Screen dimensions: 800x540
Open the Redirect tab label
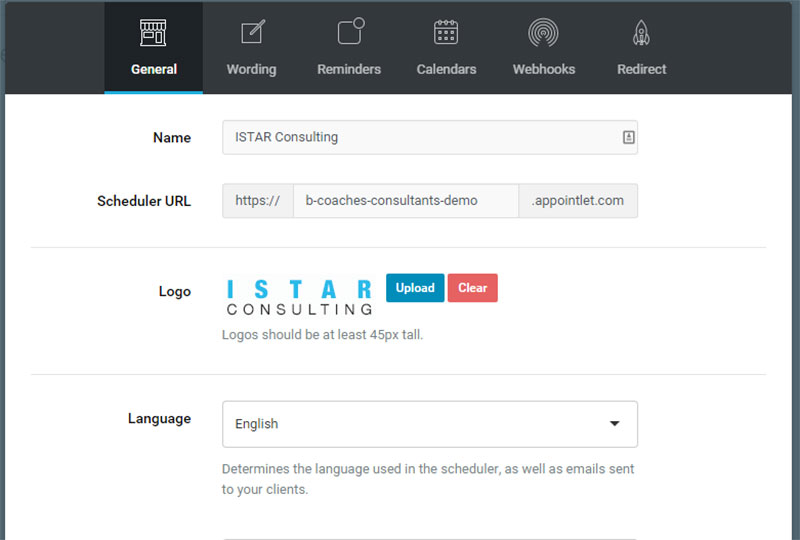tap(642, 69)
